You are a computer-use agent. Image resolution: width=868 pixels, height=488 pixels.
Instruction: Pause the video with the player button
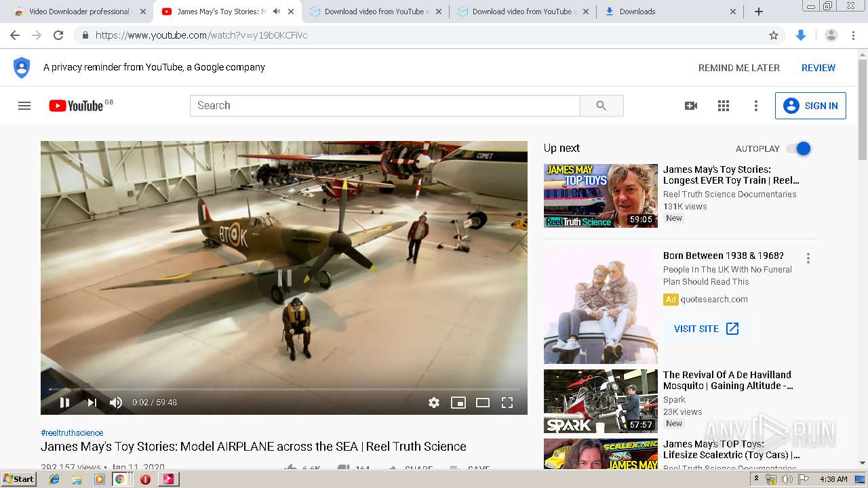pyautogui.click(x=64, y=403)
